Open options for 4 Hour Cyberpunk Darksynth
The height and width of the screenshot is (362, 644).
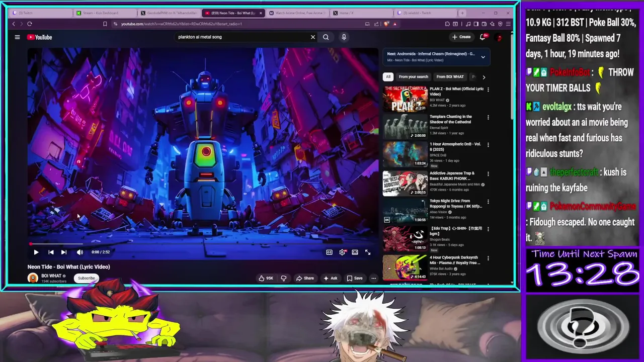coord(488,258)
